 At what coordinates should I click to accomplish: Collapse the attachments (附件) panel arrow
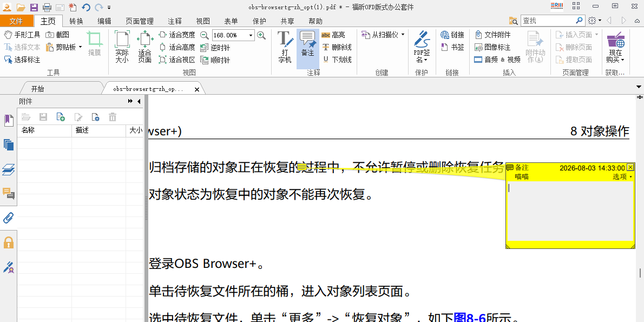pyautogui.click(x=139, y=101)
